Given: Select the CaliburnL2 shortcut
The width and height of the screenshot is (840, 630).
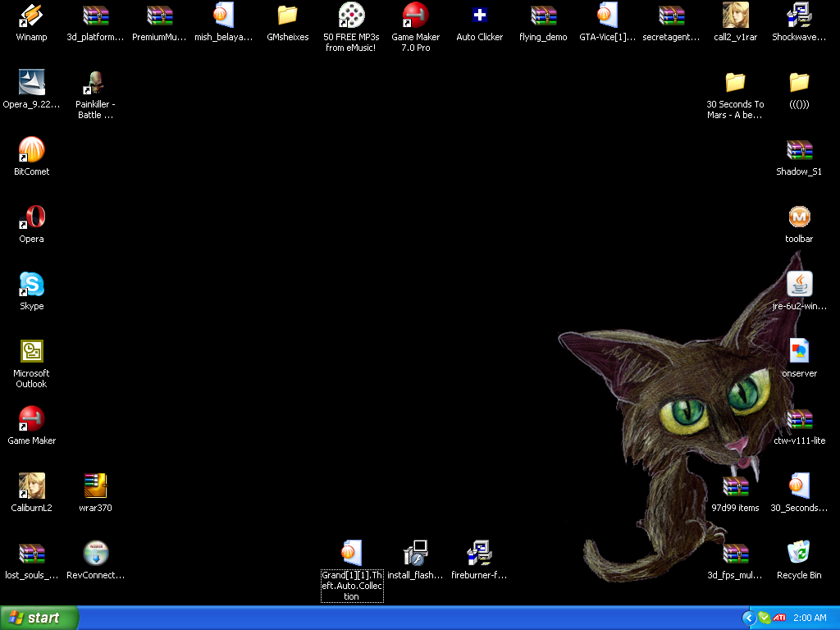Looking at the screenshot, I should [32, 486].
